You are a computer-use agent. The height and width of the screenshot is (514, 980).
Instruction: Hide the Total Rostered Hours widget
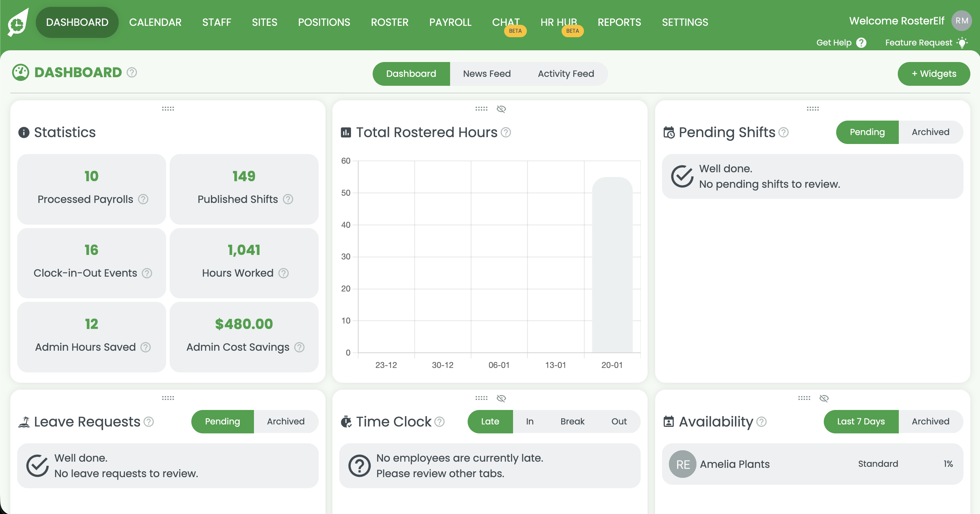click(x=501, y=109)
